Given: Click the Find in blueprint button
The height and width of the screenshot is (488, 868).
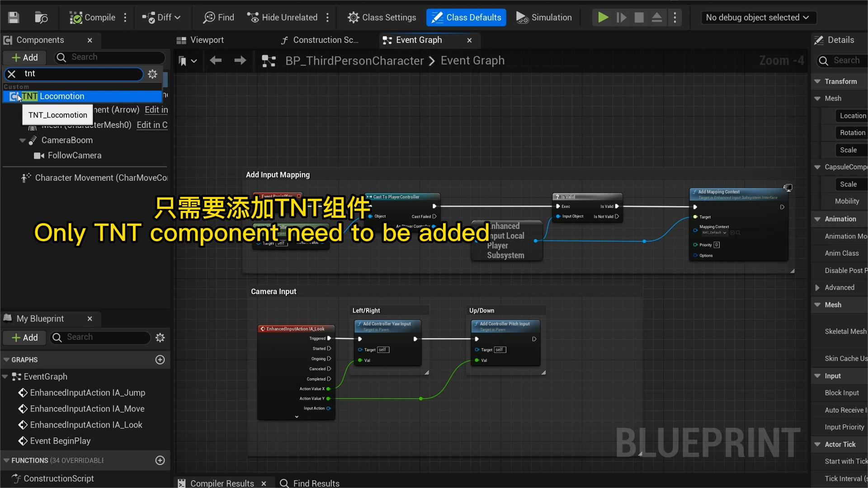Looking at the screenshot, I should pos(219,18).
